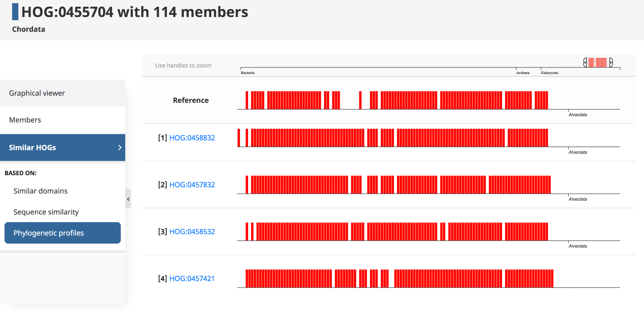Click the Eukaryota marker on overview axis

(x=549, y=73)
